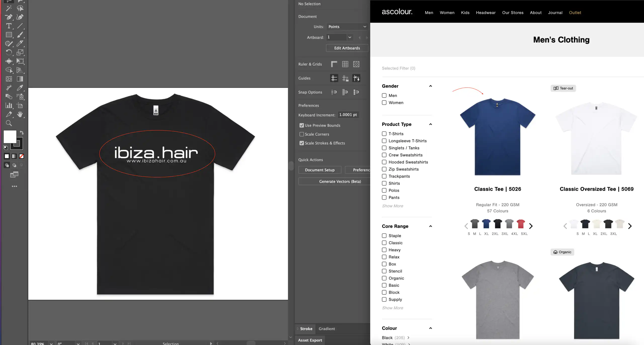Select the Magic Wand tool
This screenshot has width=644, height=345.
click(x=9, y=8)
